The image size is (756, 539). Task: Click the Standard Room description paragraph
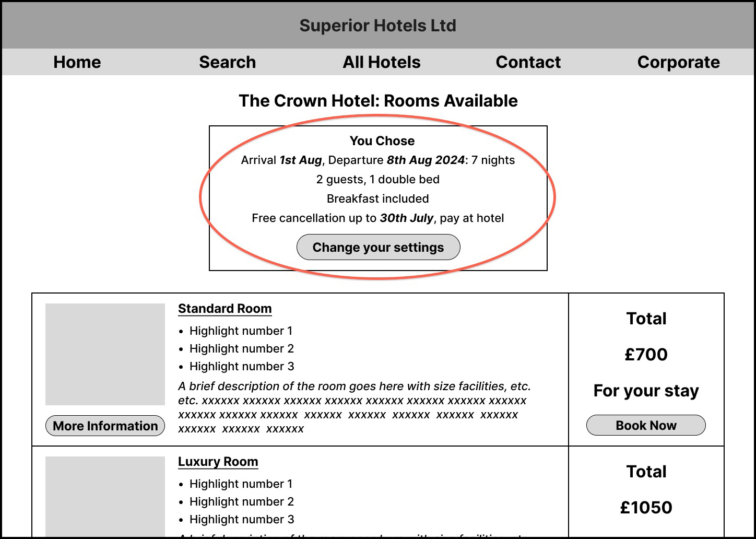(355, 407)
